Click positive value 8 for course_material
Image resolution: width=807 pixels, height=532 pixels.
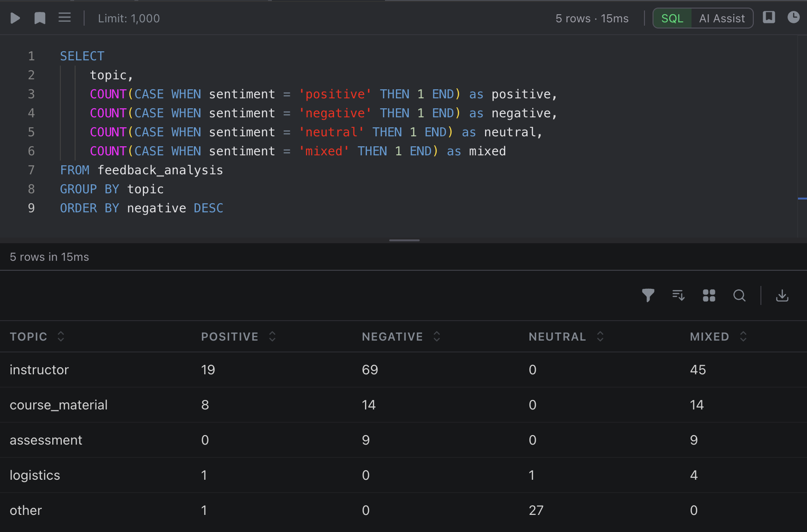click(205, 405)
